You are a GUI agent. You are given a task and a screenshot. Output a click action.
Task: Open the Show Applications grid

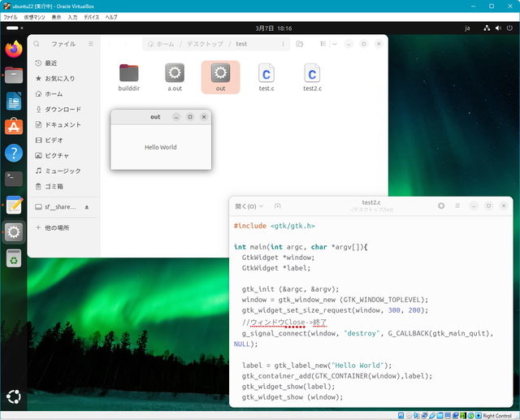tap(14, 397)
